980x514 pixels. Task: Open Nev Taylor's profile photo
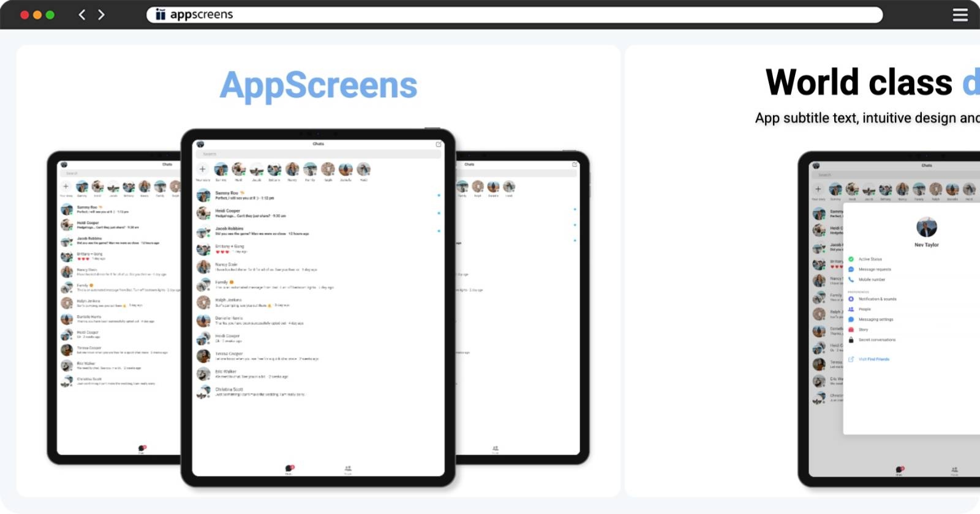[x=927, y=227]
